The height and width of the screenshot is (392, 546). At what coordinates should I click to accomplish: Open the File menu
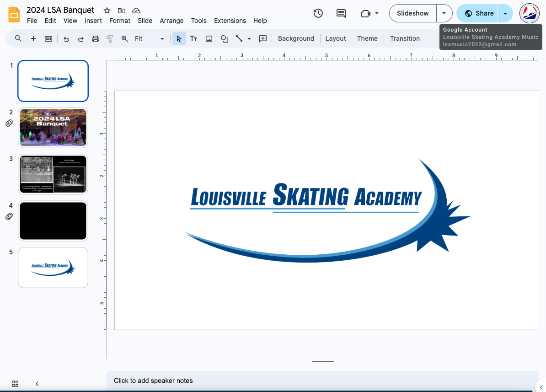[x=32, y=21]
